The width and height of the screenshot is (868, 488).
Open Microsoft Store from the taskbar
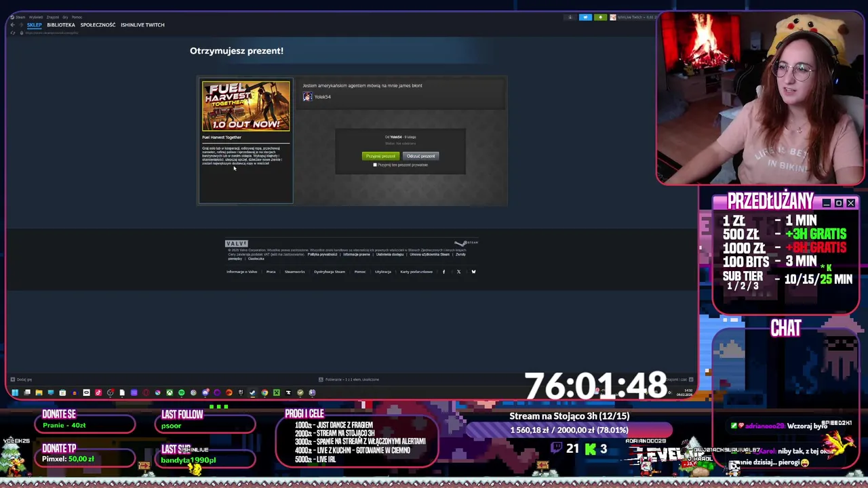[x=62, y=392]
